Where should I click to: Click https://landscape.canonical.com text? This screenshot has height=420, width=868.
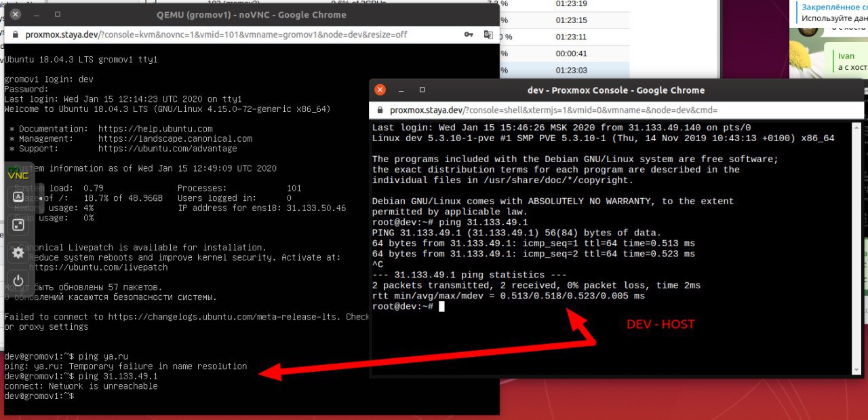click(175, 138)
